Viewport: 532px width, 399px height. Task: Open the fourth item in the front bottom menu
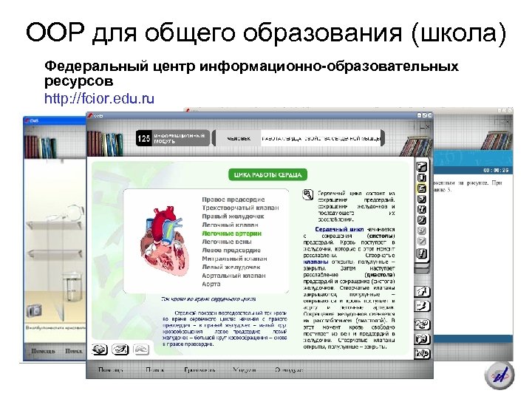[245, 370]
